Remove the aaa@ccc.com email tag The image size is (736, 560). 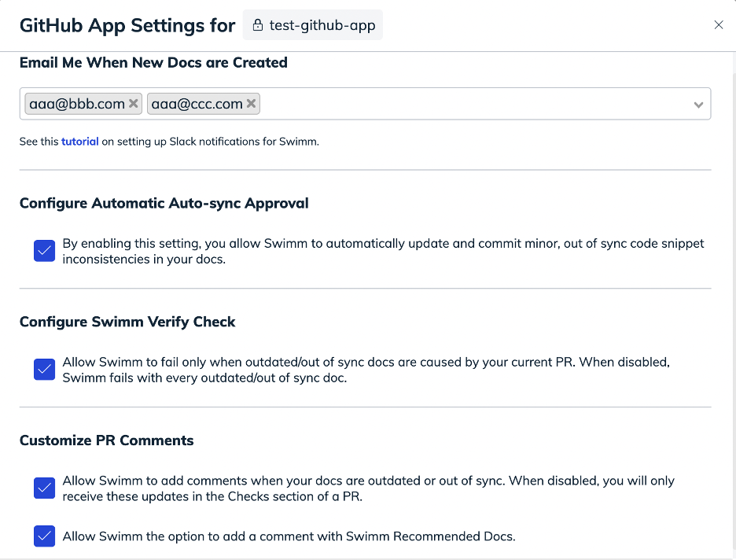pyautogui.click(x=251, y=103)
